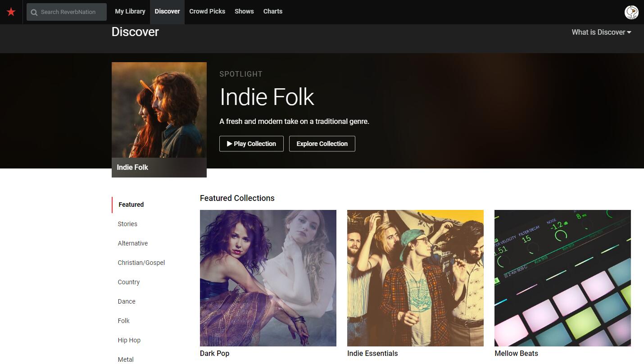
Task: Select Folk in the genre sidebar
Action: pyautogui.click(x=123, y=320)
